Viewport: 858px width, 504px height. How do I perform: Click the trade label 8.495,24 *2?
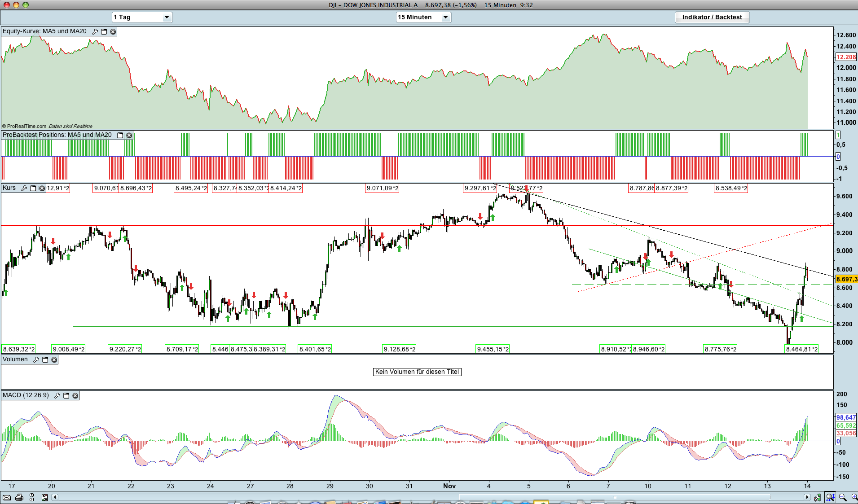point(191,188)
